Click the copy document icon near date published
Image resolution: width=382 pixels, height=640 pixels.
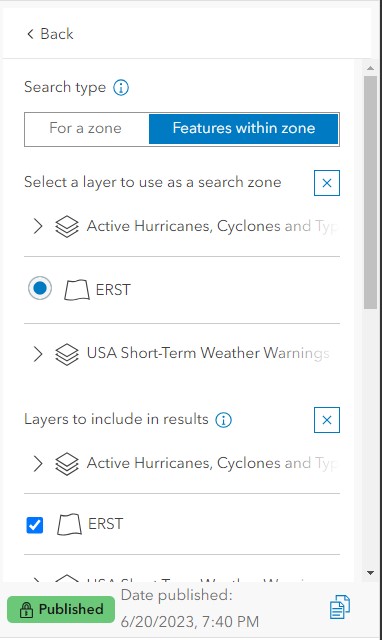click(x=340, y=607)
